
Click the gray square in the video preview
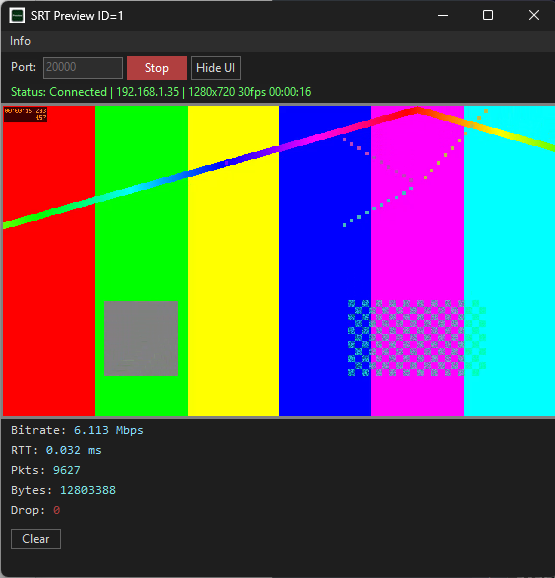click(x=141, y=338)
